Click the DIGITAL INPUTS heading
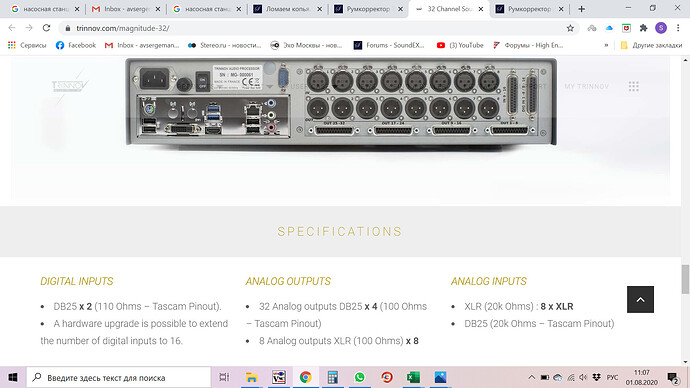 click(x=77, y=282)
